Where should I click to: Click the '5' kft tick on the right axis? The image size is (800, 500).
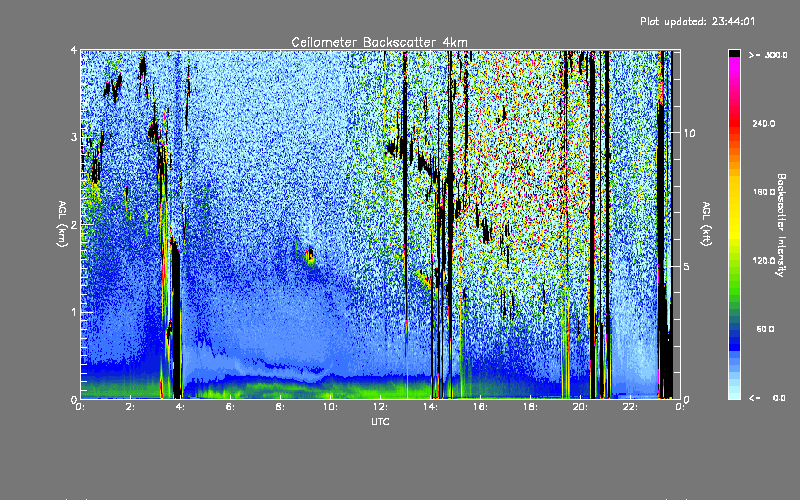[686, 266]
